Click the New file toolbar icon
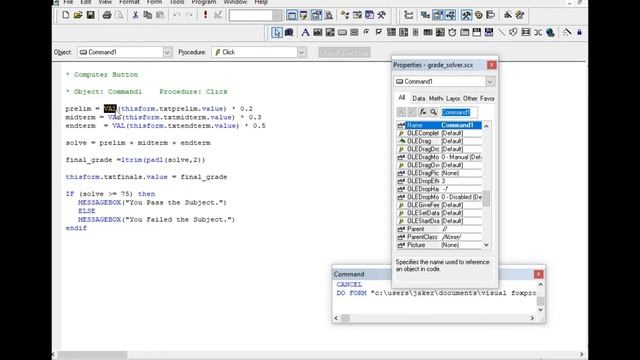 tap(65, 15)
